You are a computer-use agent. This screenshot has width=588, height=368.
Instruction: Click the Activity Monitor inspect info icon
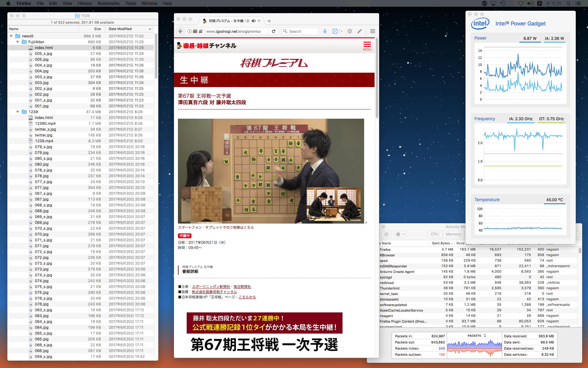[x=386, y=234]
